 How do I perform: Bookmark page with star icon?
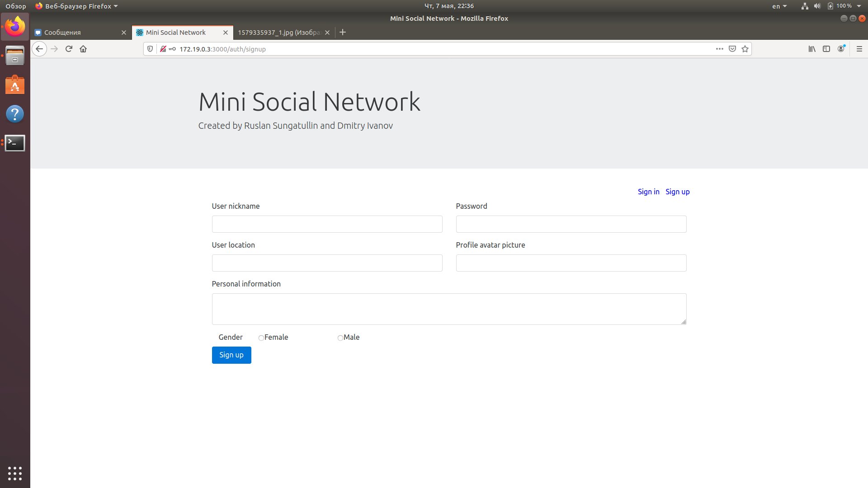coord(745,49)
